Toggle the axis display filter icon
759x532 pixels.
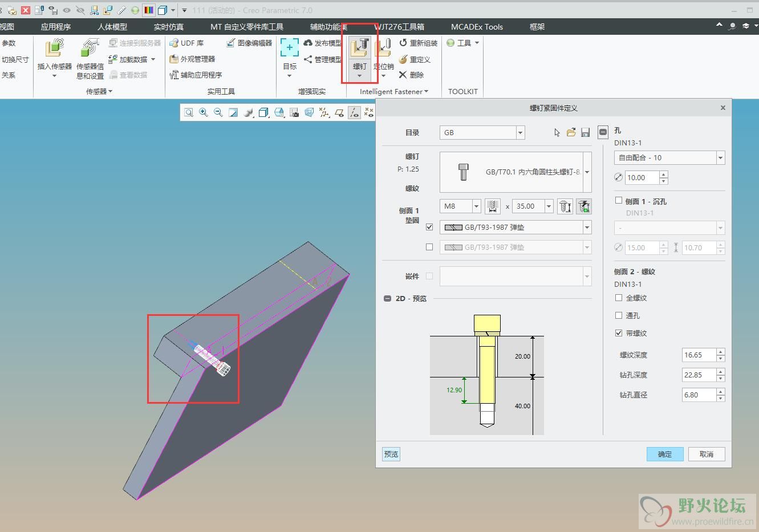click(x=354, y=112)
